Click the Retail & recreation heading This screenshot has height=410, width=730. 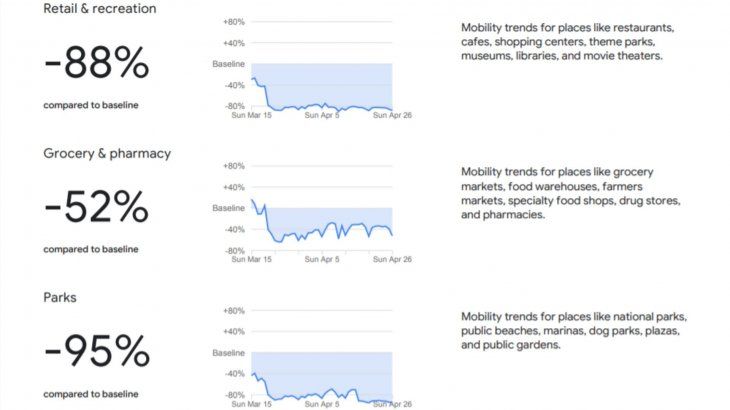(99, 9)
